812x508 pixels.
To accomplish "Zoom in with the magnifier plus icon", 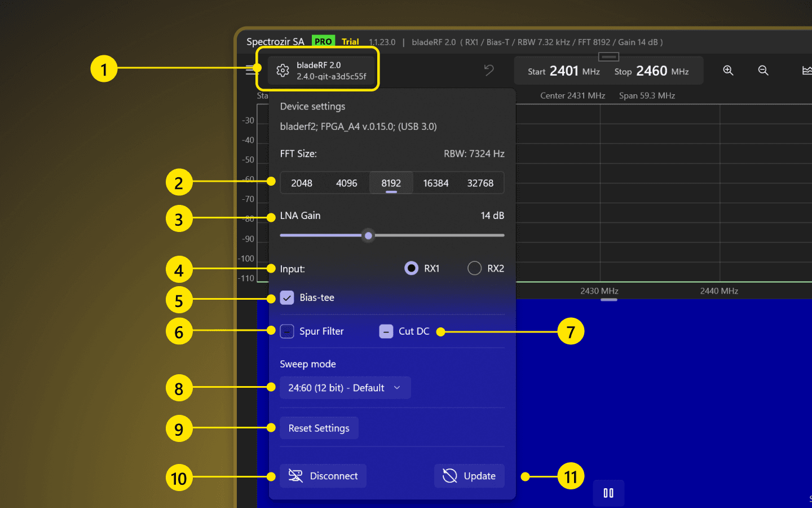I will [x=729, y=70].
